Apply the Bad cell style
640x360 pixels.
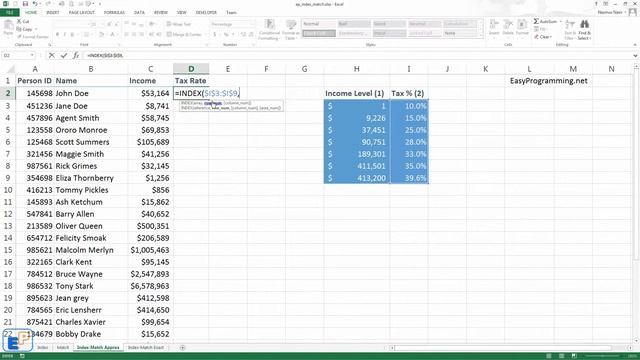[x=354, y=24]
